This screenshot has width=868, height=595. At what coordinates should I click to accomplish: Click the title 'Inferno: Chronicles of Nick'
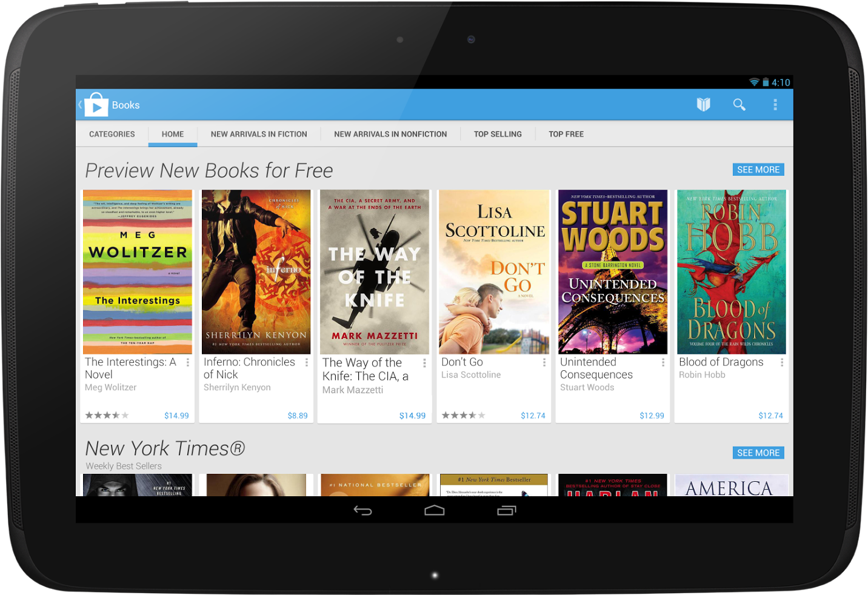[x=249, y=368]
